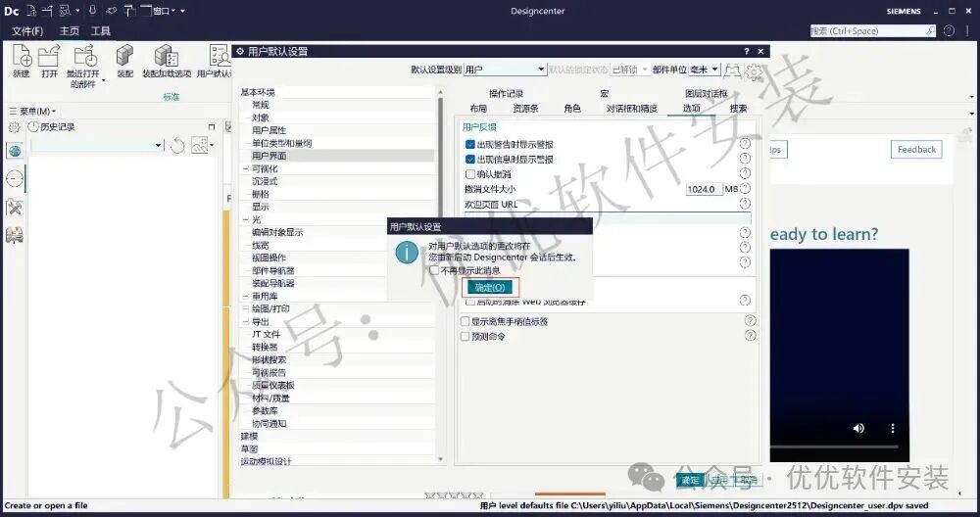Uncheck 出现信息时显示警报 checkbox
Image resolution: width=980 pixels, height=517 pixels.
[x=470, y=160]
